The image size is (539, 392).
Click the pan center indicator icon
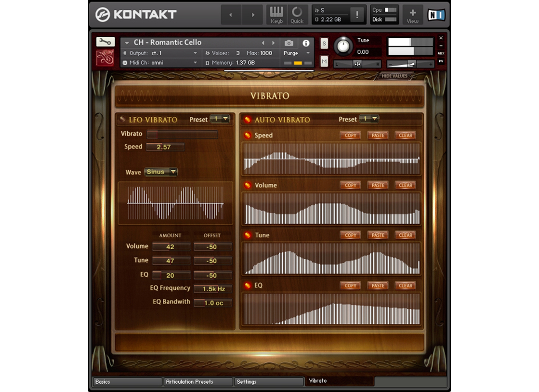357,64
